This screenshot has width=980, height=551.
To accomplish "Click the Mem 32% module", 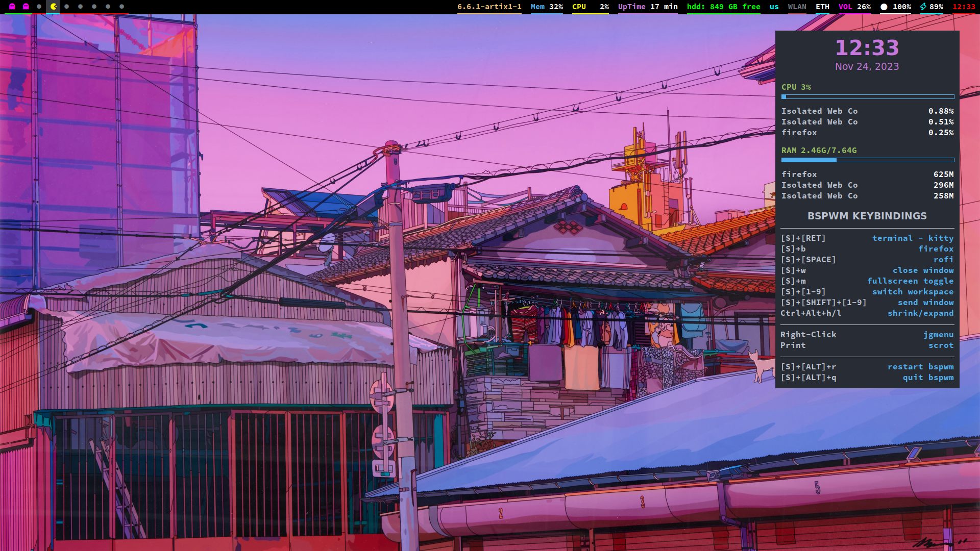I will 547,7.
